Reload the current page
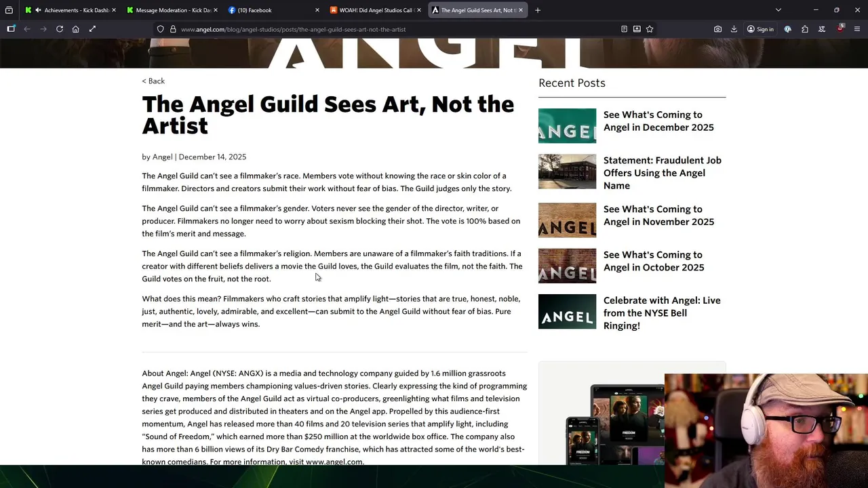The width and height of the screenshot is (868, 488). click(x=60, y=29)
